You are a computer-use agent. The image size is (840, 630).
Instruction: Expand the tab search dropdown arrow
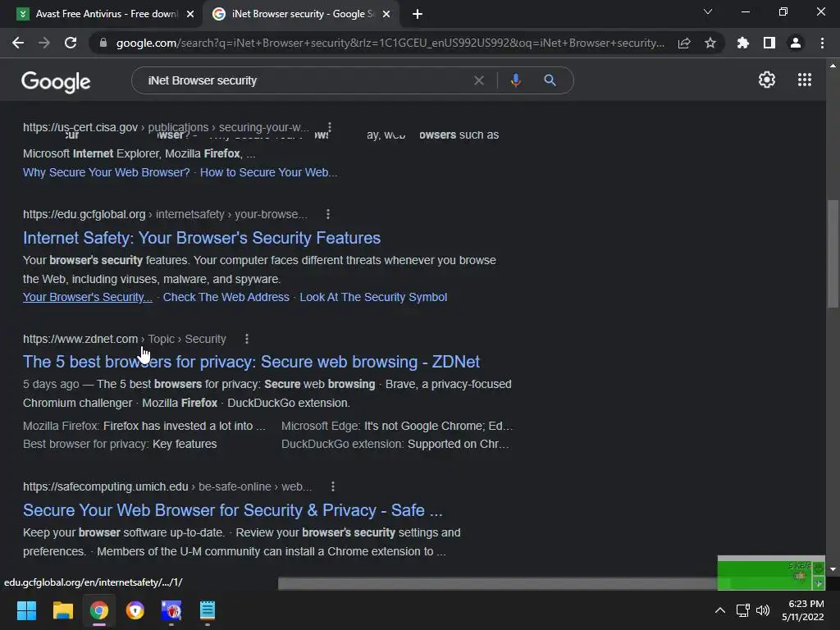coord(708,11)
